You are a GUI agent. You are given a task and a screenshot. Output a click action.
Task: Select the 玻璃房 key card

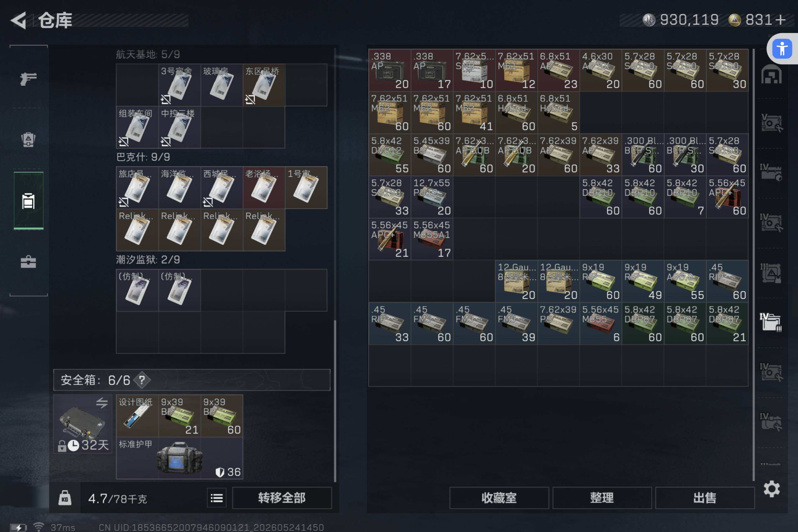pos(222,85)
